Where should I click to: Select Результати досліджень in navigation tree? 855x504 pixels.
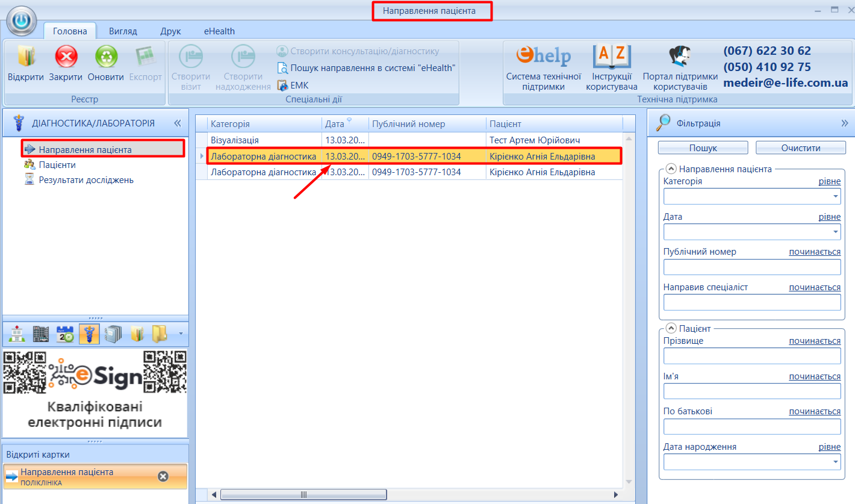click(86, 180)
